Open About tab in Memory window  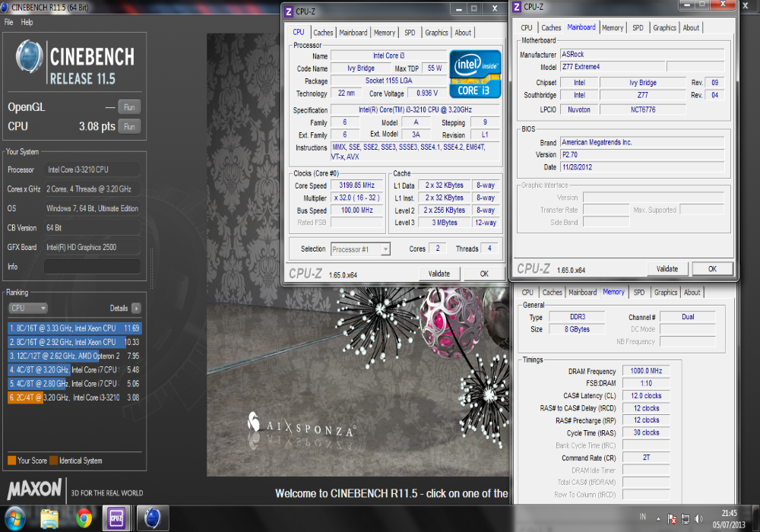tap(692, 292)
